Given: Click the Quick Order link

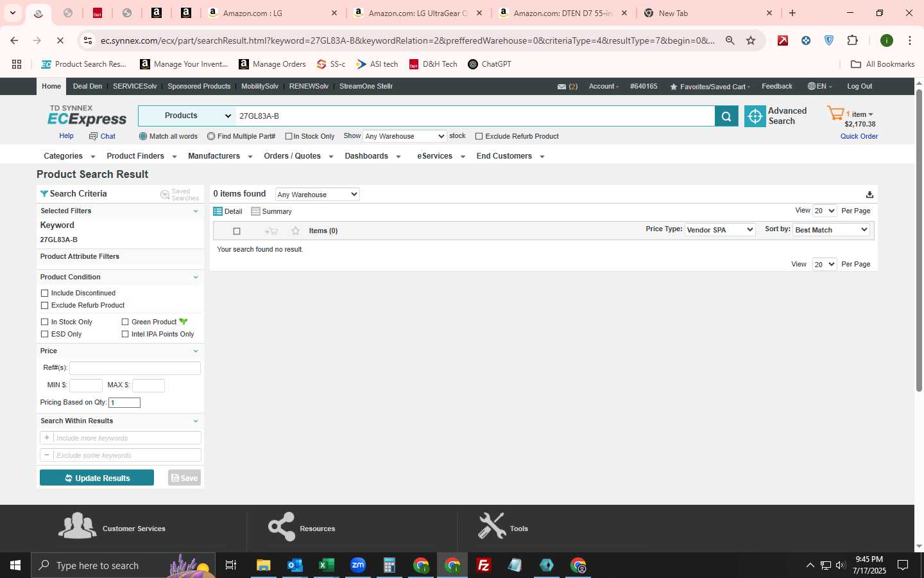Looking at the screenshot, I should click(x=859, y=136).
